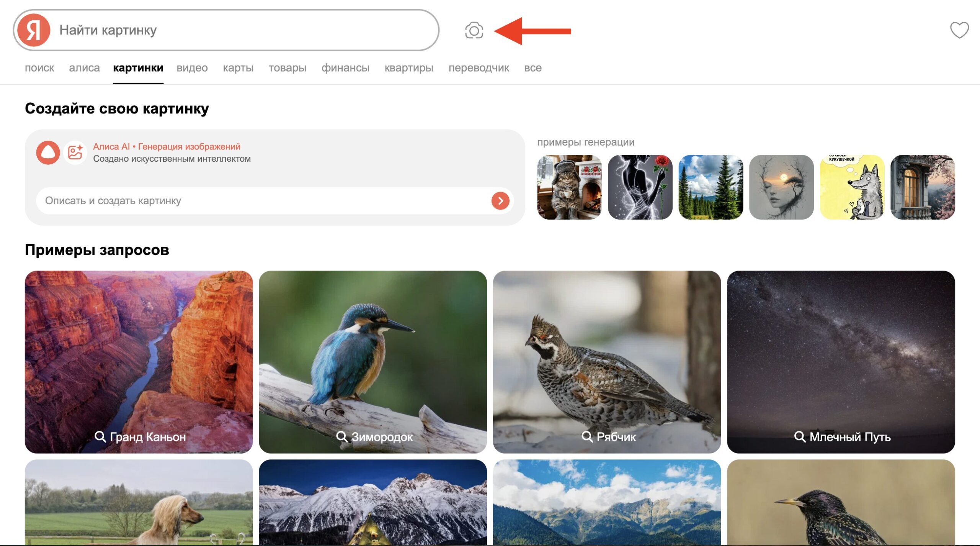Viewport: 980px width, 546px height.
Task: Select the cartoon wolf generation example
Action: coord(852,187)
